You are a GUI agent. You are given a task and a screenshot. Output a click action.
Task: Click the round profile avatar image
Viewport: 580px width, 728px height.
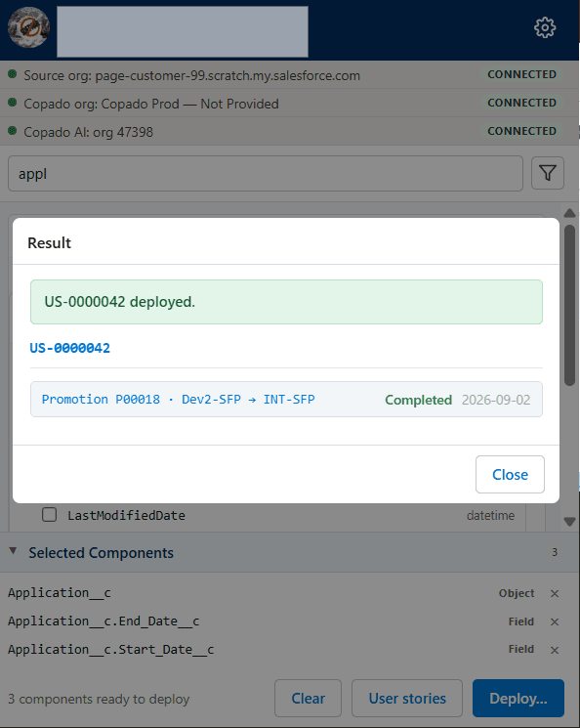pyautogui.click(x=28, y=28)
